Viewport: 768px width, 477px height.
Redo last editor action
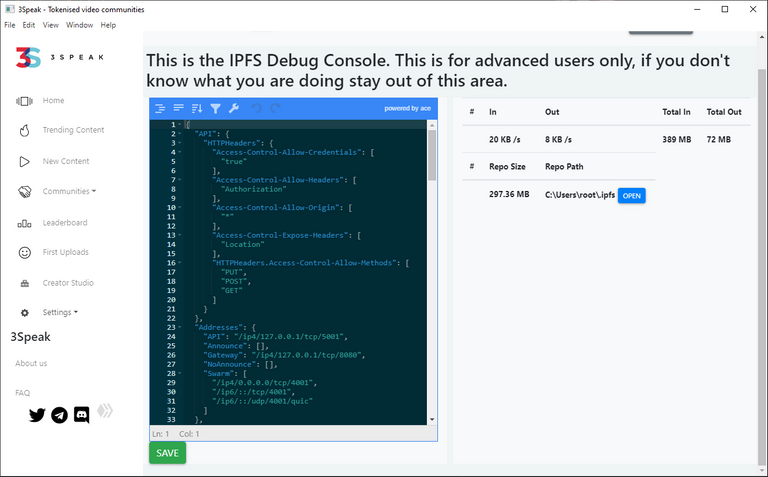click(x=276, y=108)
